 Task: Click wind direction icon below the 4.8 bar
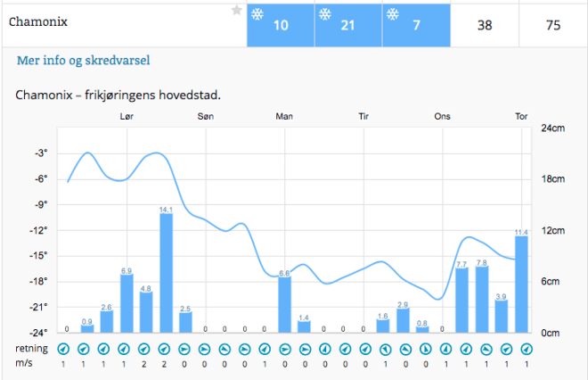click(x=143, y=349)
